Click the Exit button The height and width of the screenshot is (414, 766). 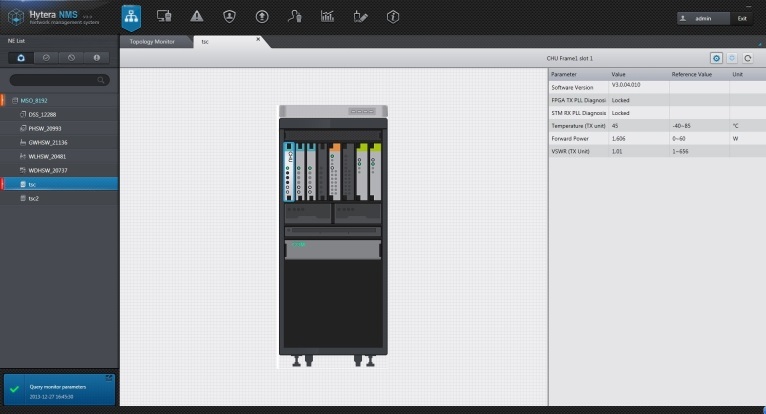click(x=742, y=19)
